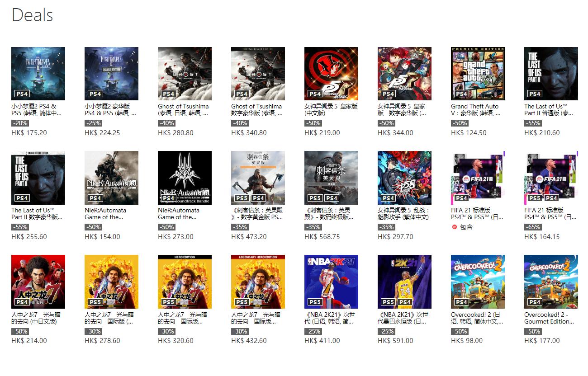
Task: Open the Ghost of Tsushima standard edition cover
Action: pos(185,74)
